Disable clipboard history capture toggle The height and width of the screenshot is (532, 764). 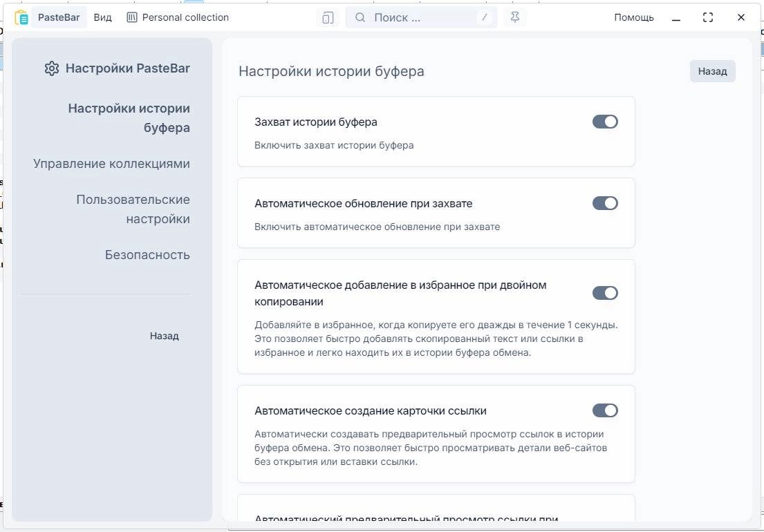click(x=605, y=122)
